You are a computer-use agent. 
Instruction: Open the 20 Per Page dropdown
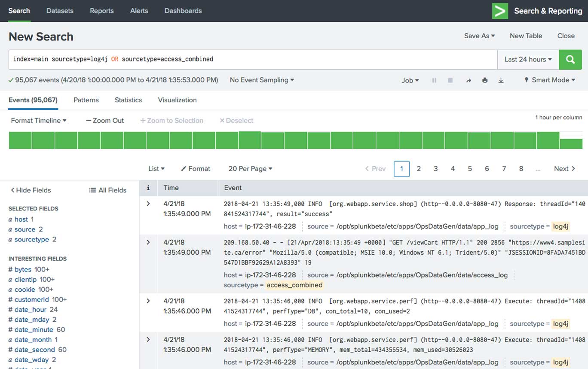click(250, 169)
